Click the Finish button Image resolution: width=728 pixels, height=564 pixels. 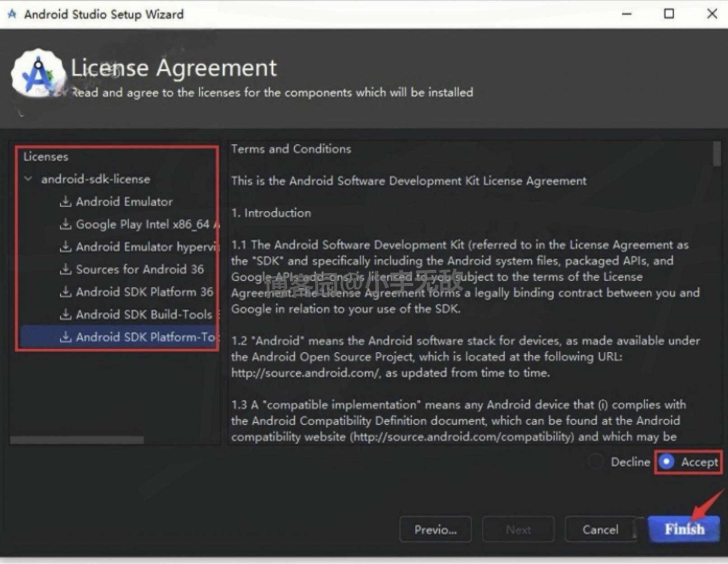point(684,529)
